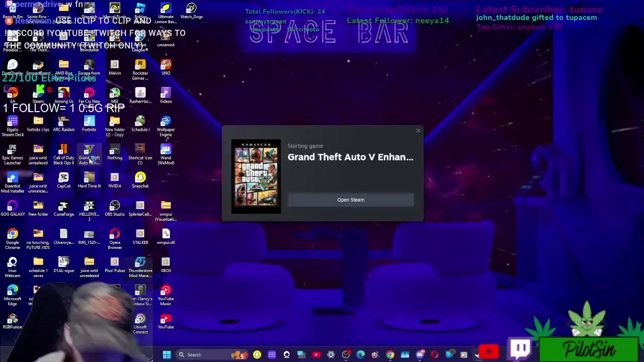Open Ubisoft Connect desktop shortcut
The image size is (644, 362).
pyautogui.click(x=140, y=323)
